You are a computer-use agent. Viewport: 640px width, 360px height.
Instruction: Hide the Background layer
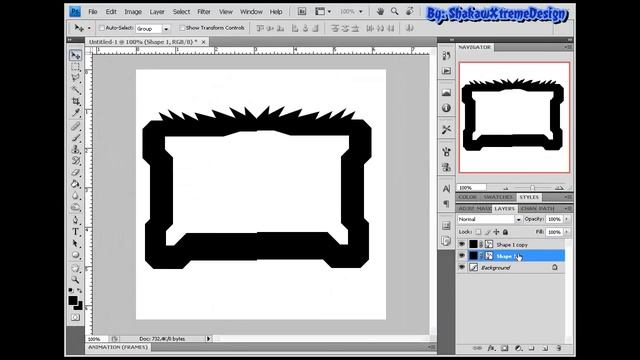point(462,267)
